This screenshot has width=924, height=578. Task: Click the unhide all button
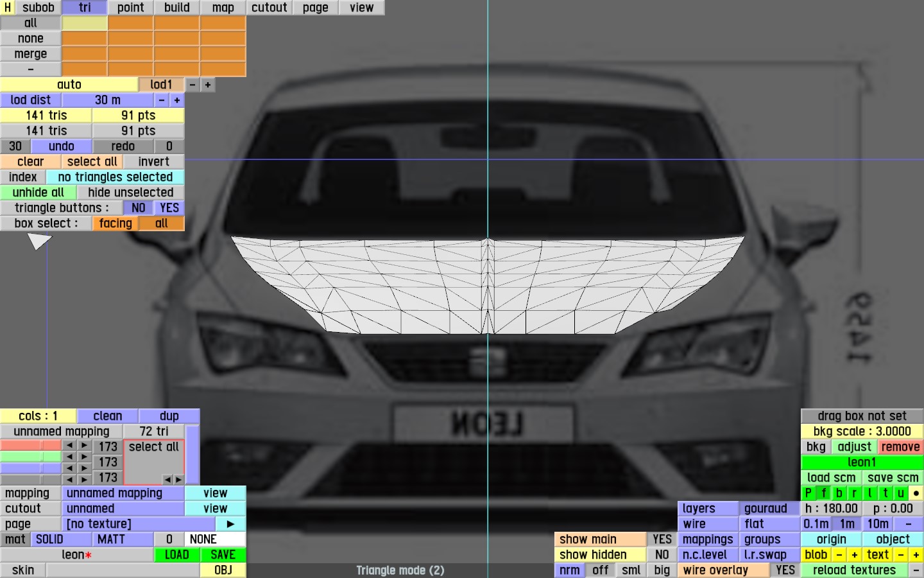(x=38, y=193)
